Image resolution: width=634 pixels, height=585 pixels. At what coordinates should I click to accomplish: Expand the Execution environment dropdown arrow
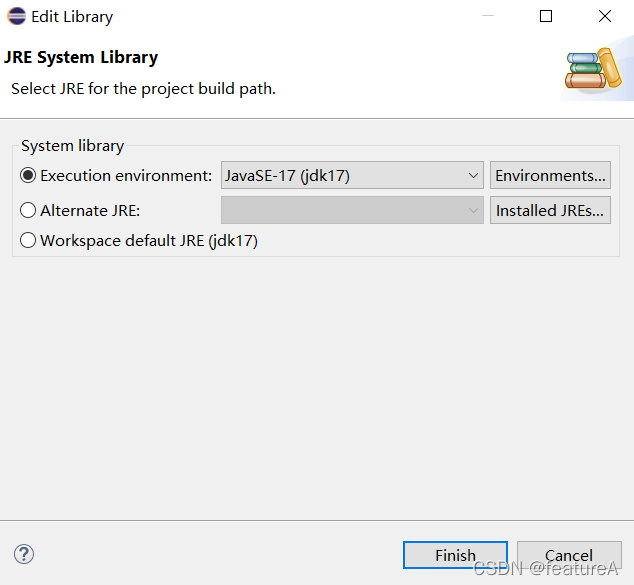pos(473,175)
